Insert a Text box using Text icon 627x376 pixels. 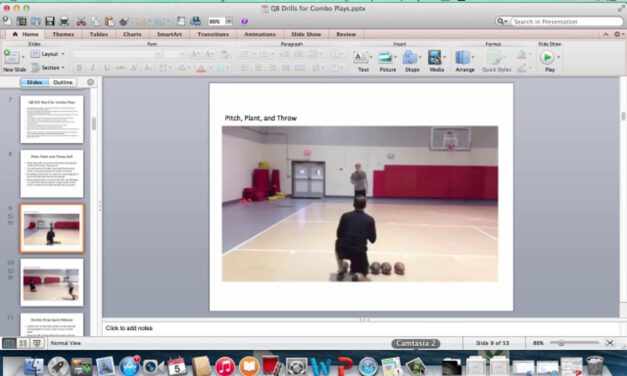pyautogui.click(x=361, y=58)
